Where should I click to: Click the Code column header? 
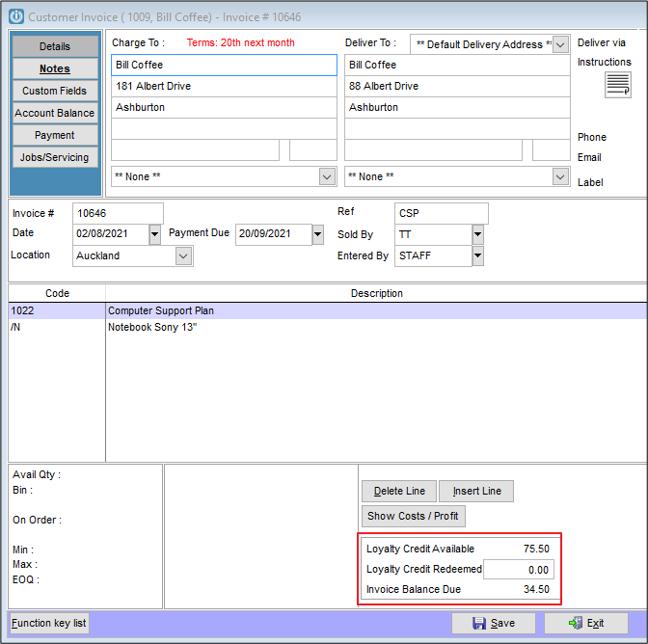57,293
